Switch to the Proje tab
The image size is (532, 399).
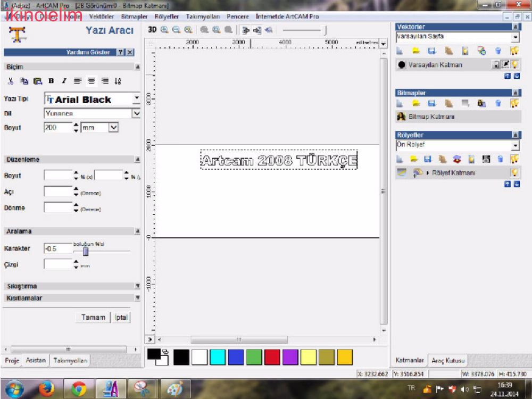(x=12, y=360)
